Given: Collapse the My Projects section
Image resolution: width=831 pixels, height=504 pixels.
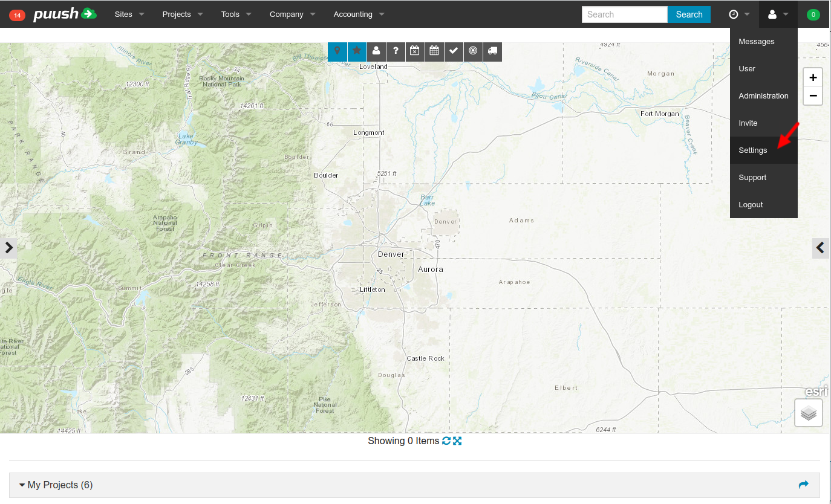Looking at the screenshot, I should pyautogui.click(x=56, y=485).
